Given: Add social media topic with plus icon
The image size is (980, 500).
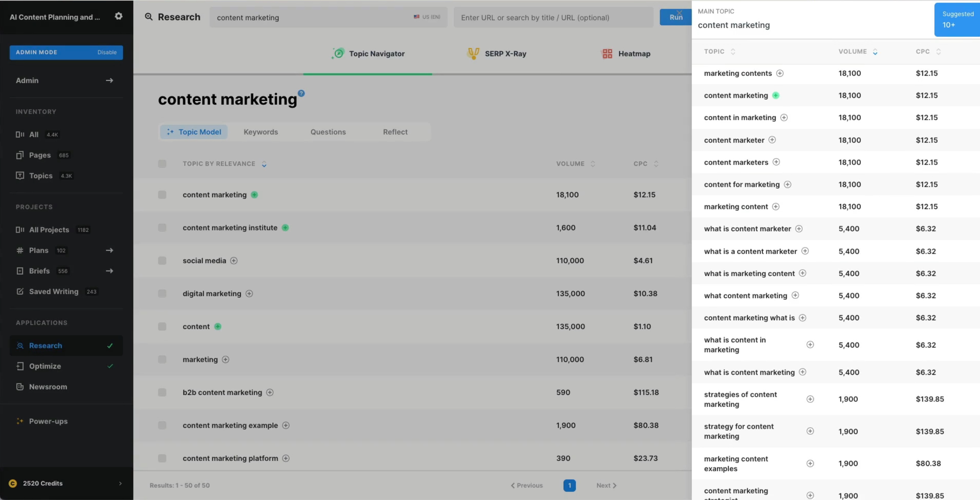Looking at the screenshot, I should (x=234, y=260).
